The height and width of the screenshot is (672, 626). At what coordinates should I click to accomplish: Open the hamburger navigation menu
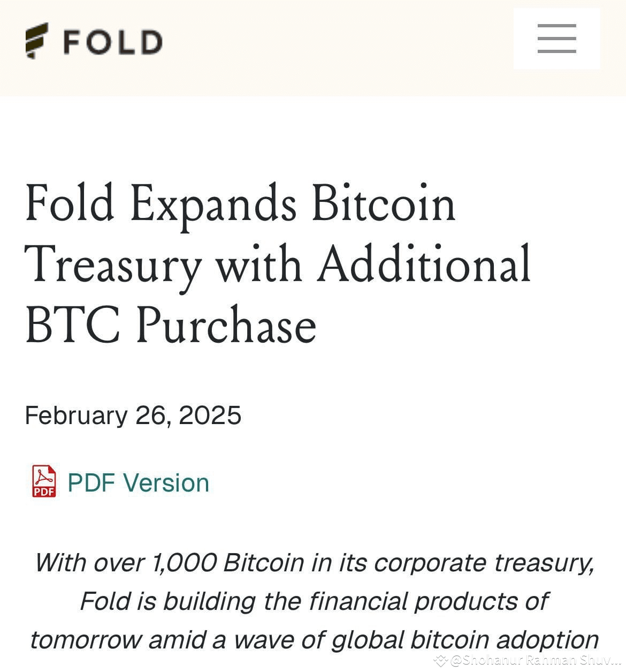[x=556, y=39]
